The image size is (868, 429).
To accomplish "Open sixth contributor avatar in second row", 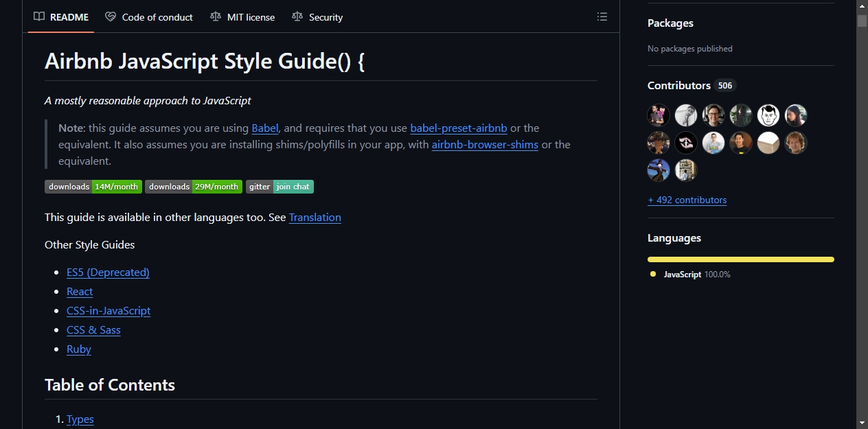I will (796, 143).
